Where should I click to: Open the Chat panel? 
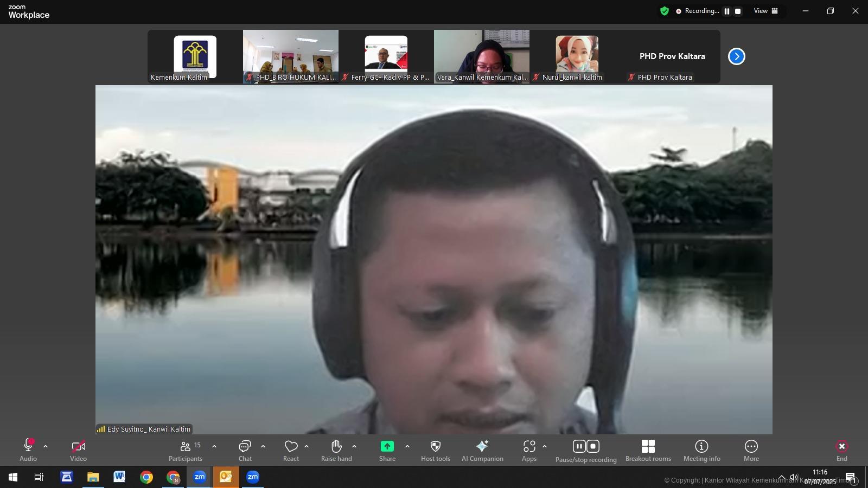point(245,450)
